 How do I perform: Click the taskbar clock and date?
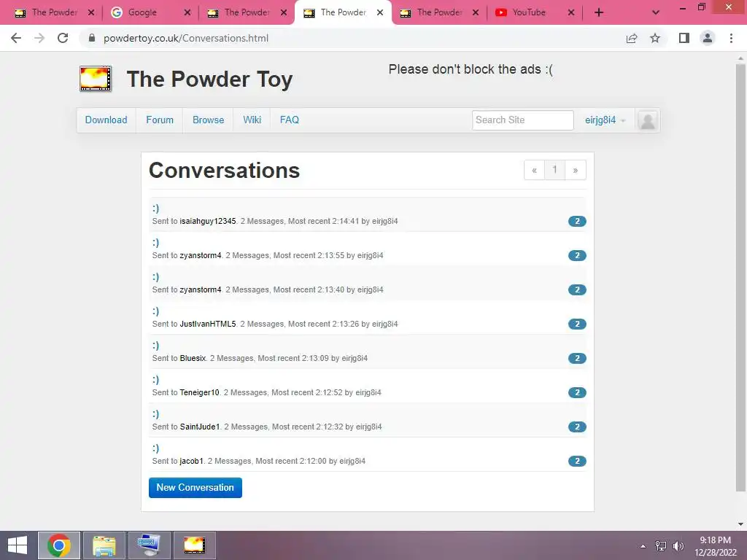[715, 546]
